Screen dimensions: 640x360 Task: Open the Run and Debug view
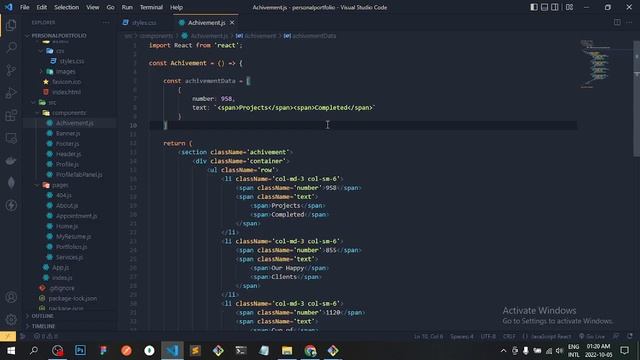click(x=11, y=93)
